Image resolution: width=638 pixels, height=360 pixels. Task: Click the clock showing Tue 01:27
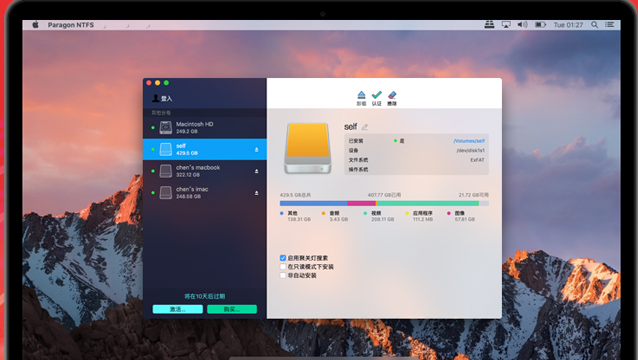(x=568, y=25)
